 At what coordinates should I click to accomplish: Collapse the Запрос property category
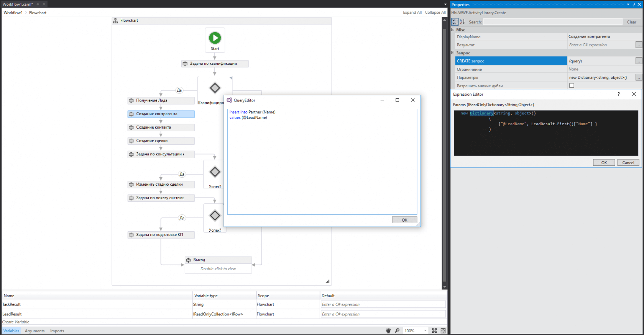point(453,53)
